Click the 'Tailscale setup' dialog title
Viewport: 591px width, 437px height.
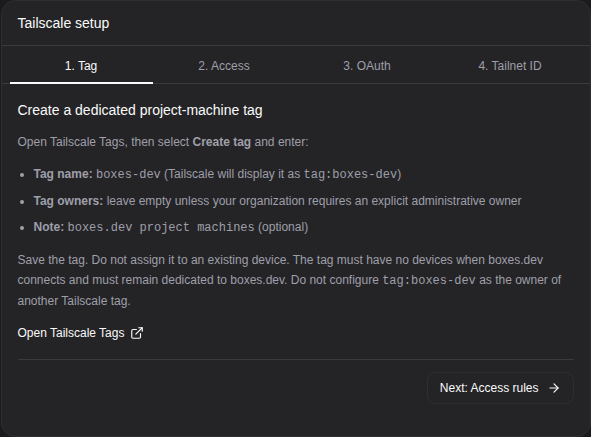click(63, 23)
